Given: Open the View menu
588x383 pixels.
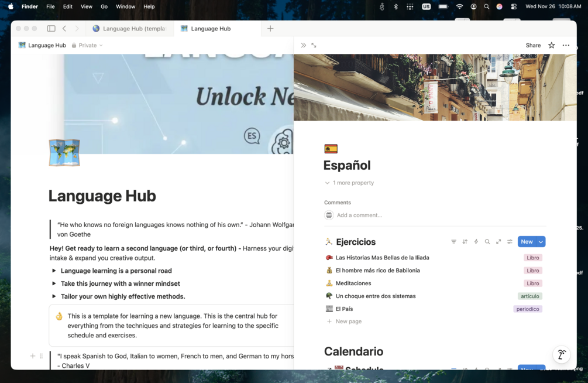Looking at the screenshot, I should [x=86, y=6].
